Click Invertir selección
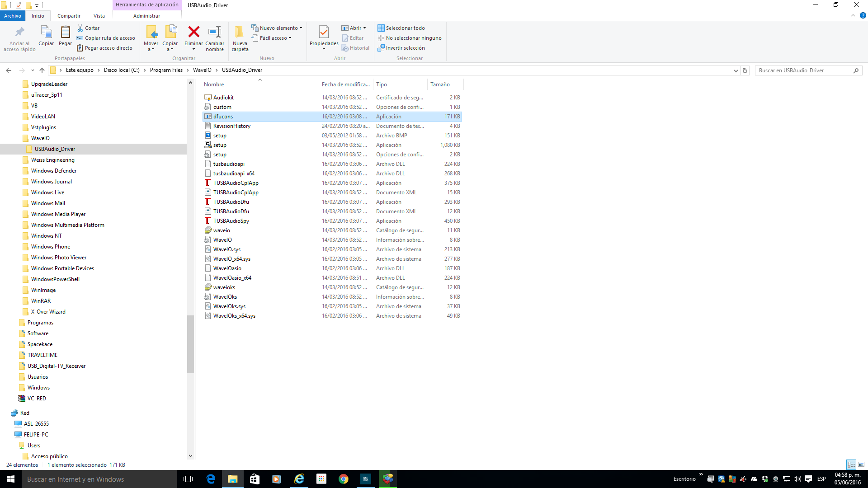This screenshot has height=488, width=868. 401,48
